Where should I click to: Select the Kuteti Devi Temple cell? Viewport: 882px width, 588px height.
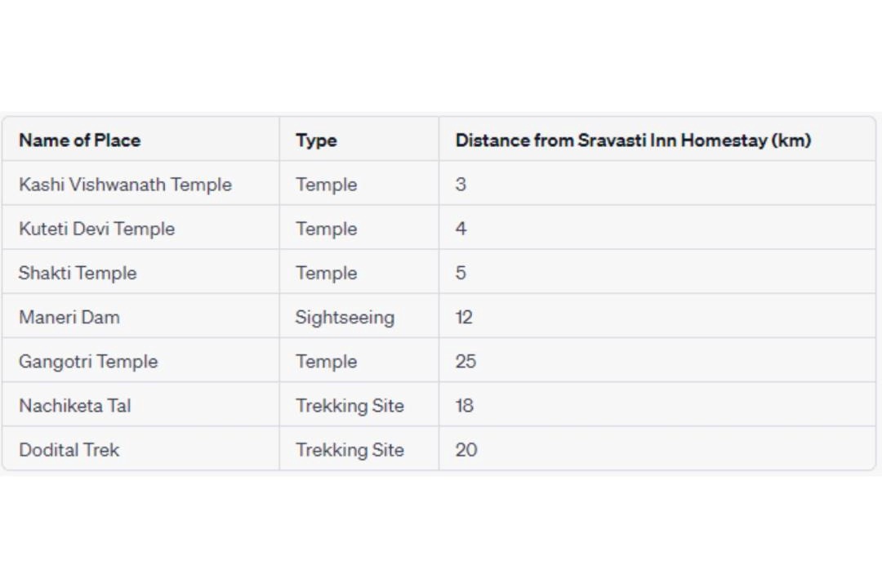click(x=96, y=229)
